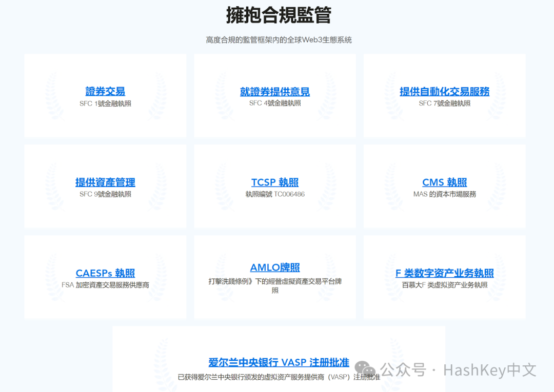Open the 爱尔兰中央银行 VASP 注册批准 link
554x392 pixels.
click(279, 362)
